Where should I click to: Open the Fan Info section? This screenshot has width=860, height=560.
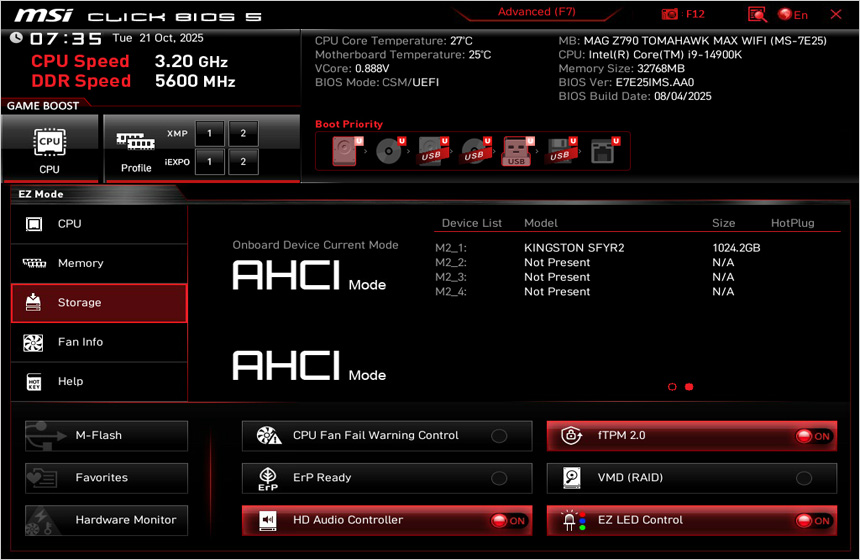[x=99, y=342]
